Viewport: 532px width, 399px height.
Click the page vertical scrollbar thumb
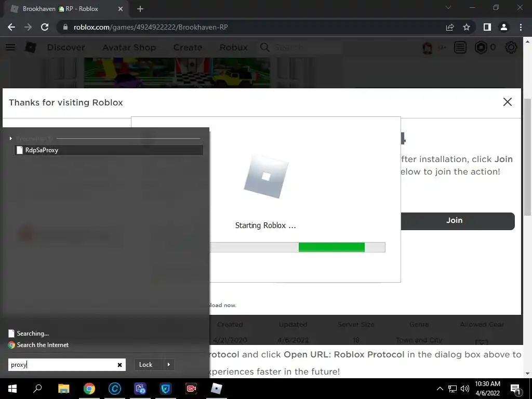pos(527,157)
